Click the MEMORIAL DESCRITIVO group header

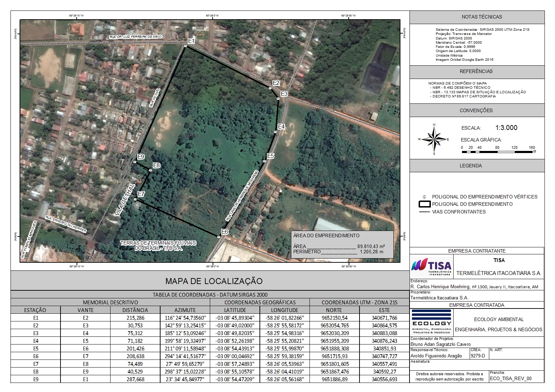tap(110, 302)
